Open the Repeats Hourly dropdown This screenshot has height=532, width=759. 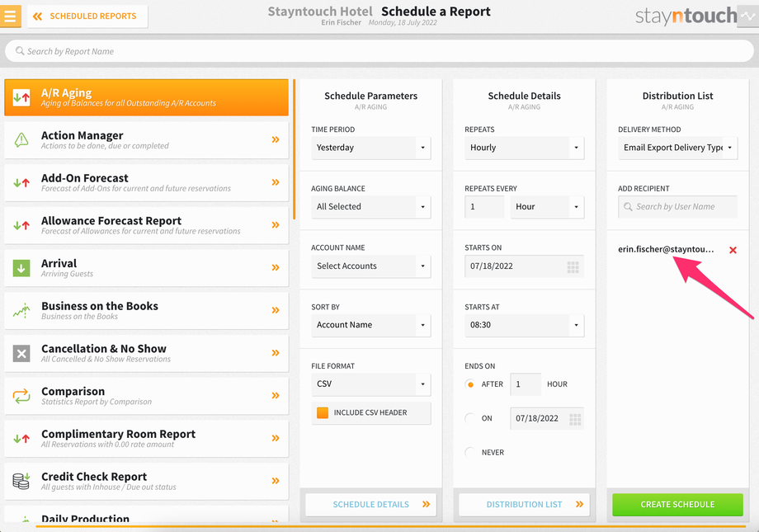[x=524, y=148]
